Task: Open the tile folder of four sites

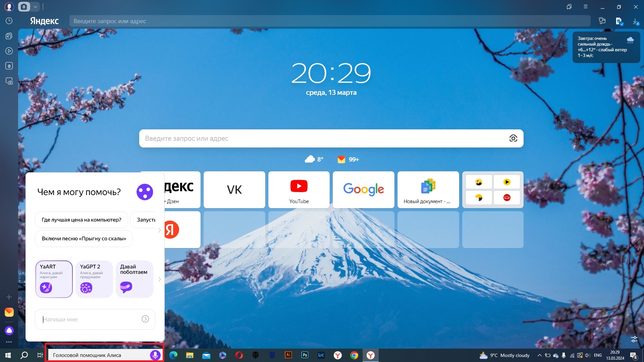Action: (x=493, y=190)
